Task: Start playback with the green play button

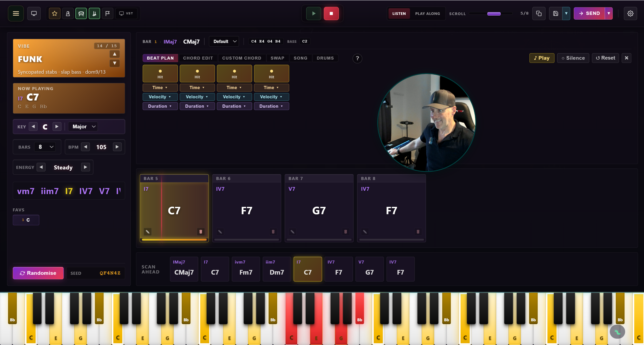Action: point(314,13)
